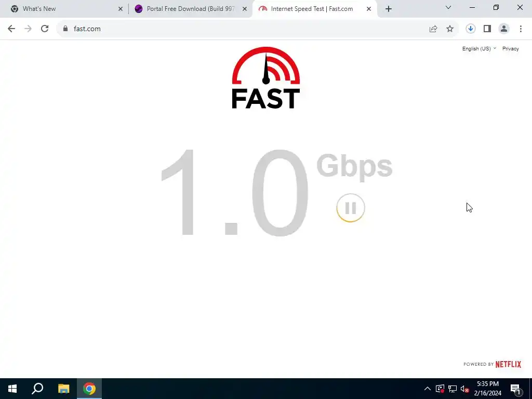Switch to Portal Free Download tab
The width and height of the screenshot is (532, 399).
tap(186, 9)
